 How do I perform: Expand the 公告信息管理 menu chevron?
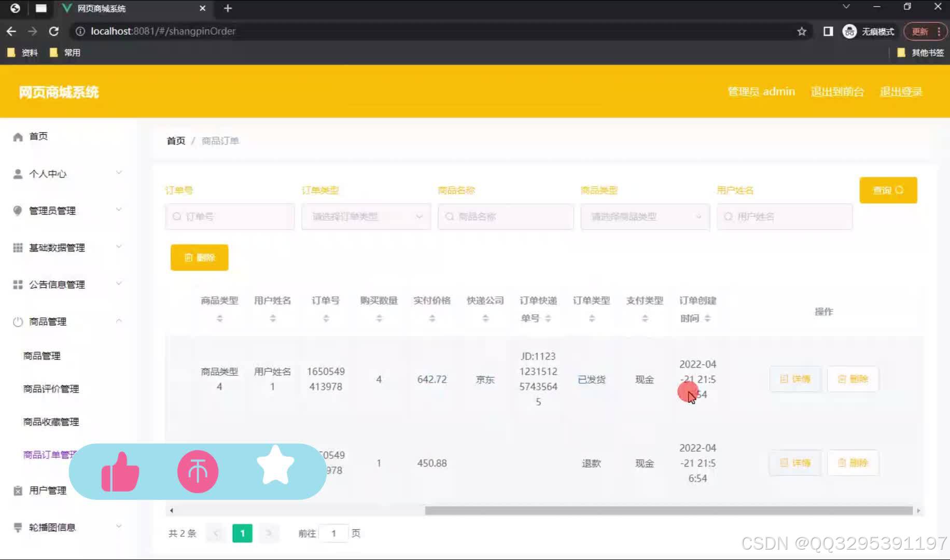tap(119, 283)
